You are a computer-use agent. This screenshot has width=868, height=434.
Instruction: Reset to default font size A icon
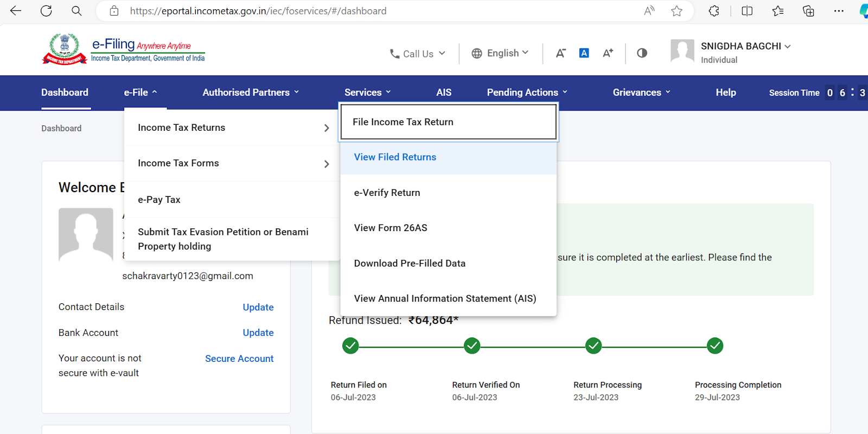[x=584, y=53]
